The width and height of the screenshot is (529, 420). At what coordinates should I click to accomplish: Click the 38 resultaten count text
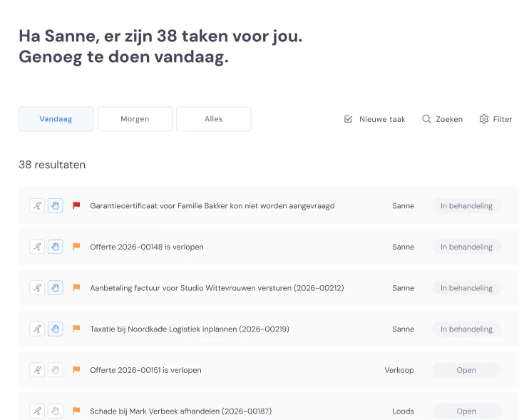52,165
